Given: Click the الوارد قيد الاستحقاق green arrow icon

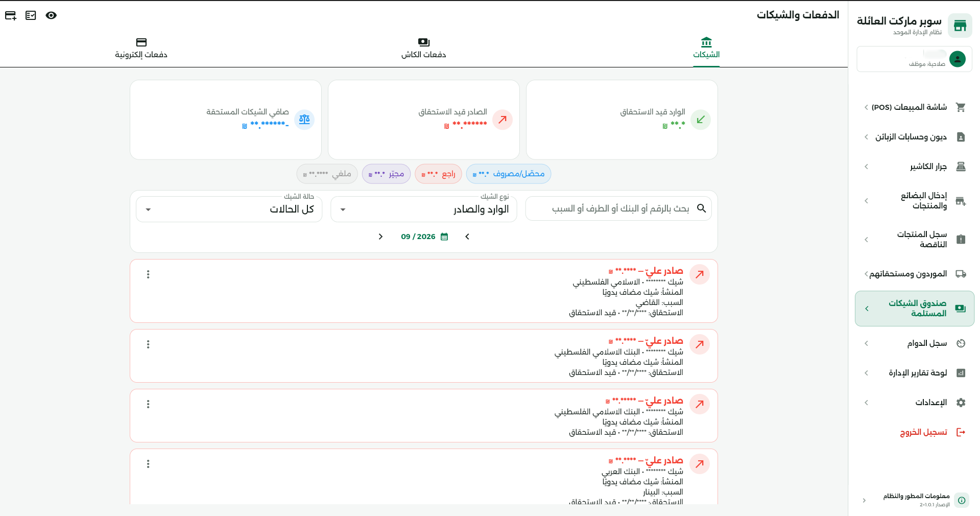Looking at the screenshot, I should pos(701,120).
